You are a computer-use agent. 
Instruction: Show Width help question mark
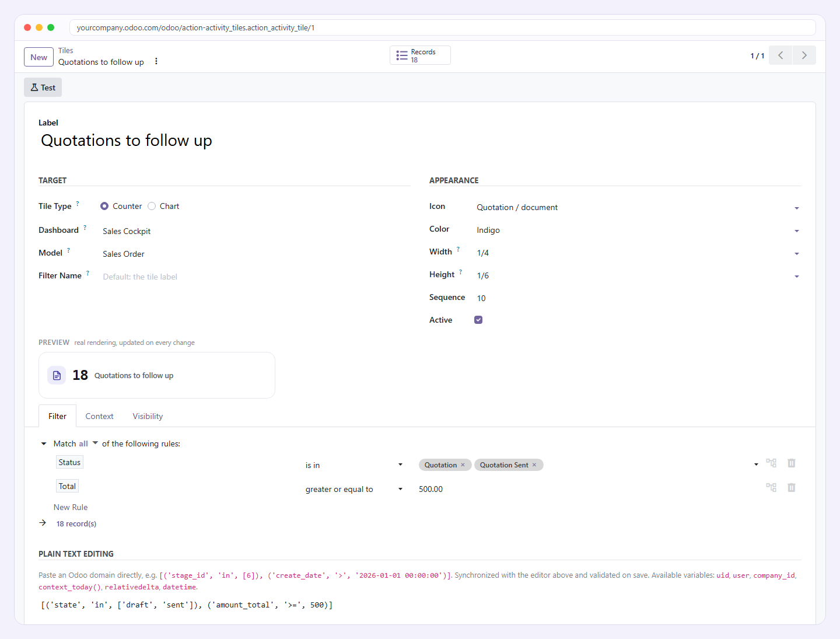pos(458,249)
